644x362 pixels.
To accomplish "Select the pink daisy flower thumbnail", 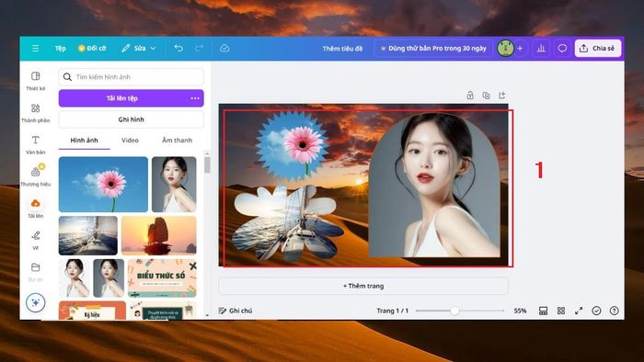I will 103,185.
